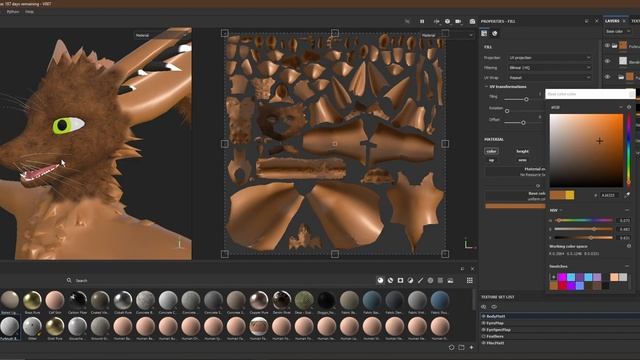Show materials filter in shelf toolbar

click(x=380, y=280)
